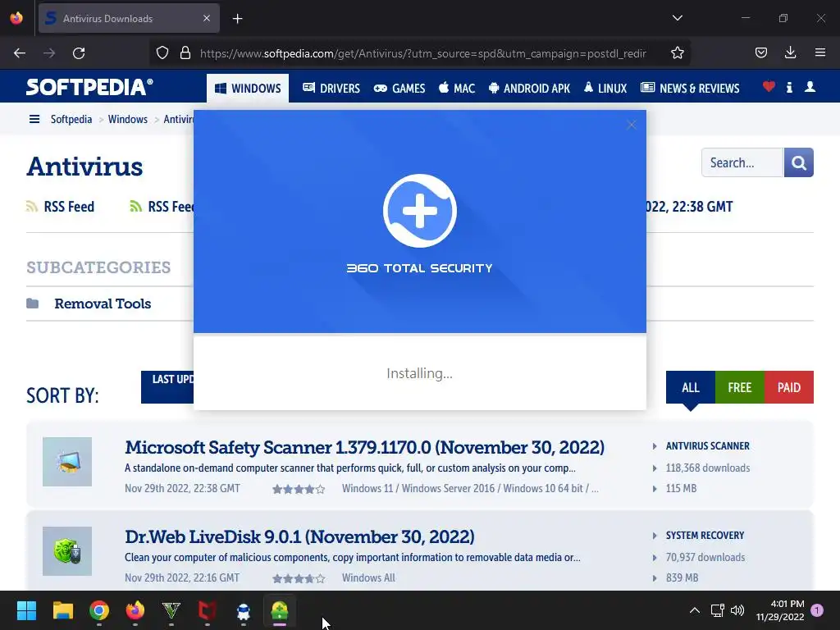Open the Linux section
Screen dimensions: 840x630
point(605,89)
